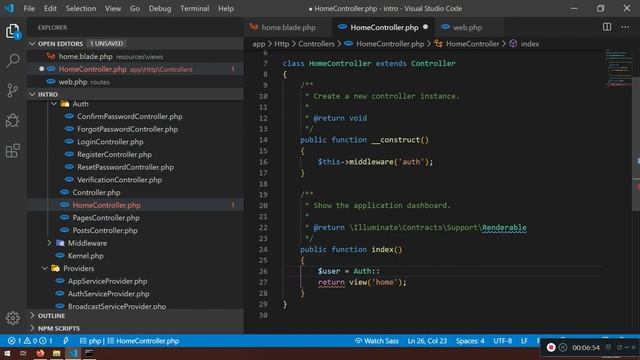Collapse the Providers folder
Image resolution: width=640 pixels, height=360 pixels.
[44, 268]
